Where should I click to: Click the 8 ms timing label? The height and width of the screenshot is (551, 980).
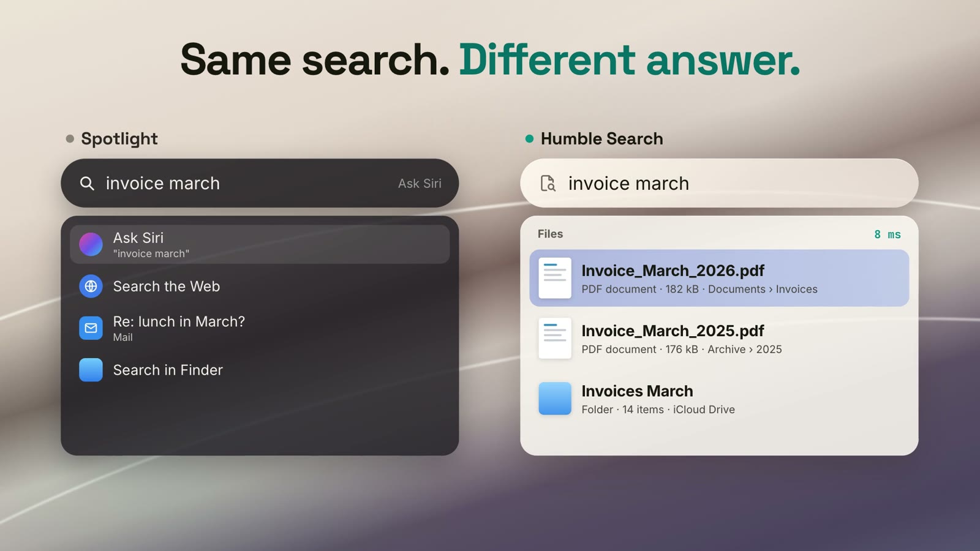pos(888,234)
